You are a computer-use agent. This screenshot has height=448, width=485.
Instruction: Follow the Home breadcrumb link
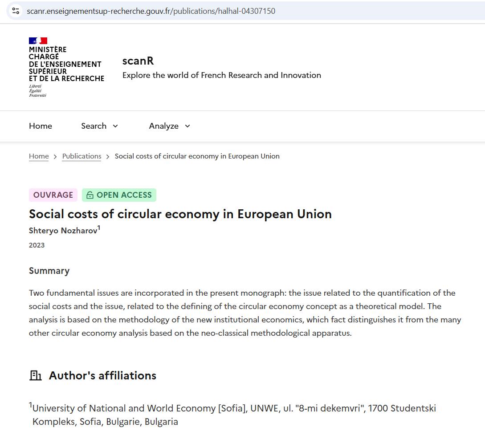(x=39, y=156)
